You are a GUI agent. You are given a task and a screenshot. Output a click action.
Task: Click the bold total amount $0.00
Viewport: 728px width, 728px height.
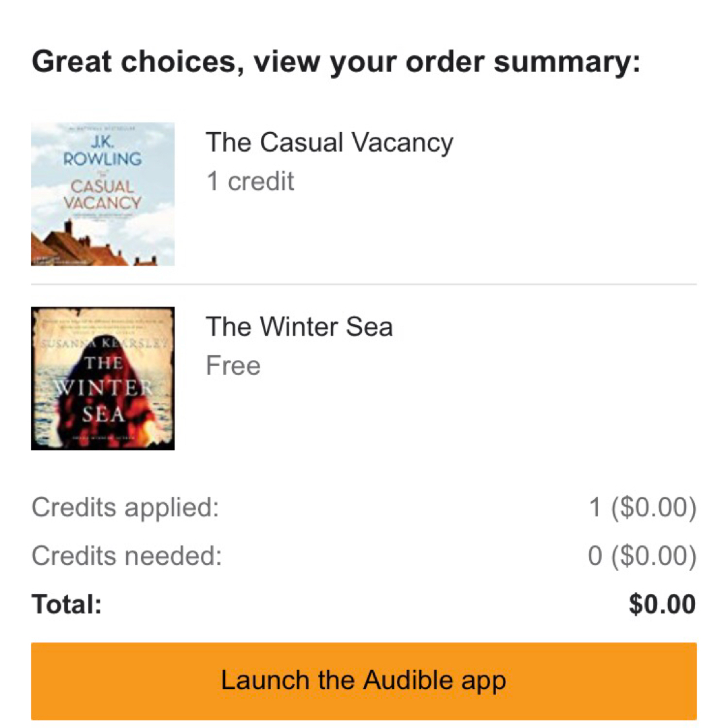point(662,605)
